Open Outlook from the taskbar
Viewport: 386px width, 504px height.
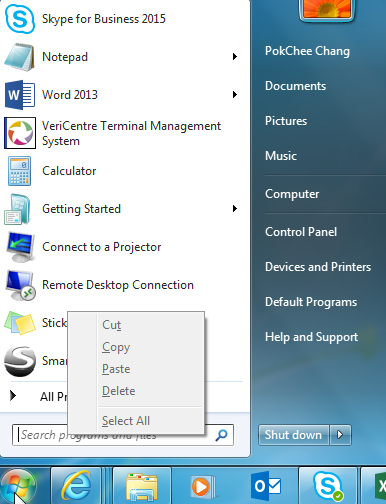pos(266,486)
